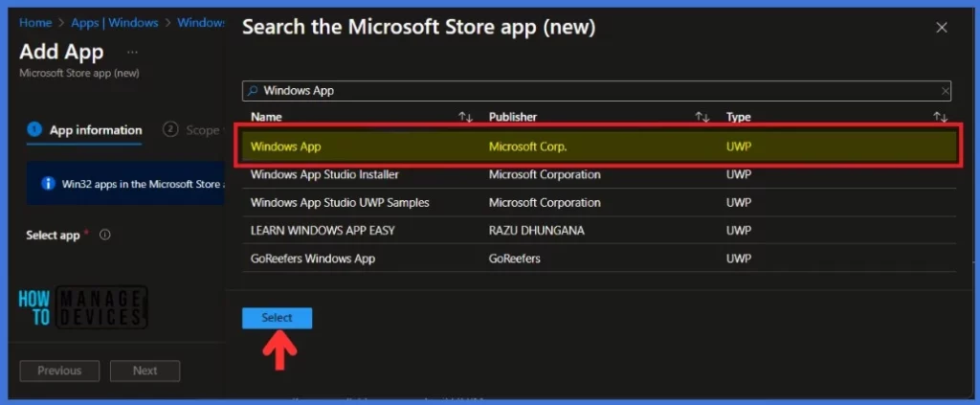Image resolution: width=980 pixels, height=405 pixels.
Task: Click the Win32 apps info banner icon
Action: (48, 184)
